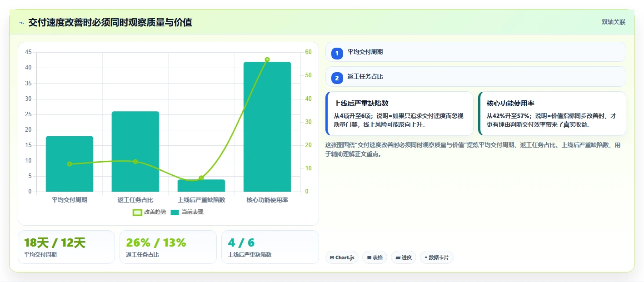Click the summary paragraph starting 这张图围绕
Viewport: 644px width, 282px height.
[x=473, y=149]
